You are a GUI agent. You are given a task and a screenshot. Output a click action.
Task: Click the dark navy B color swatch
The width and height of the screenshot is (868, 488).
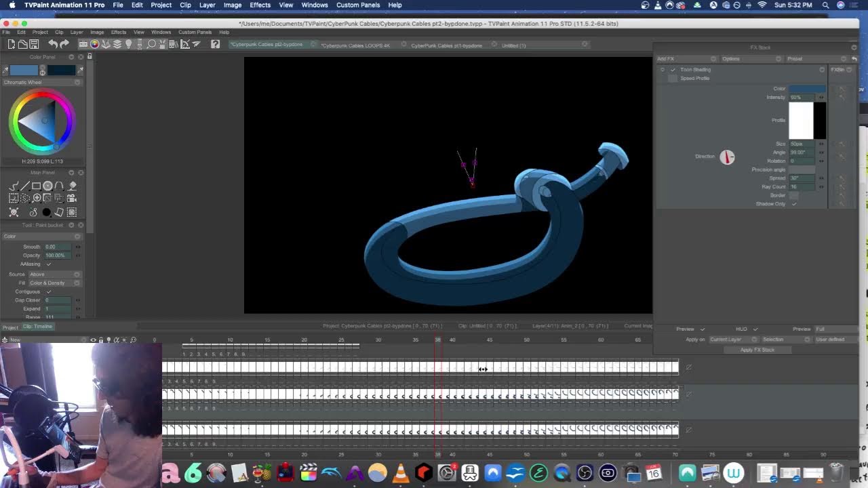click(x=61, y=70)
